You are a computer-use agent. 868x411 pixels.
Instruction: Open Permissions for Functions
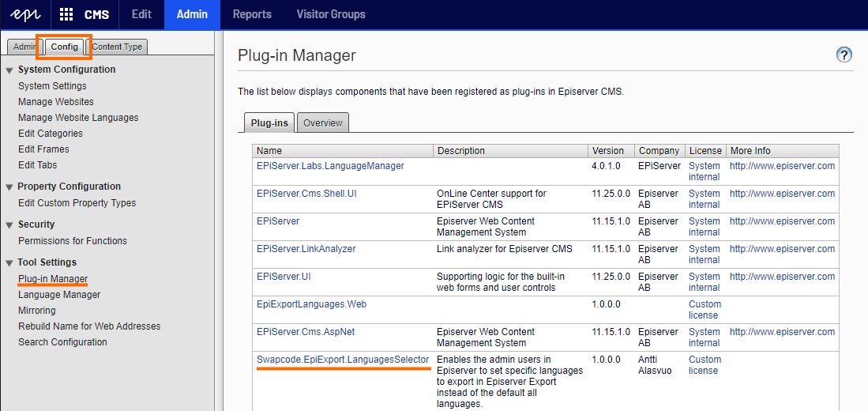(x=73, y=240)
